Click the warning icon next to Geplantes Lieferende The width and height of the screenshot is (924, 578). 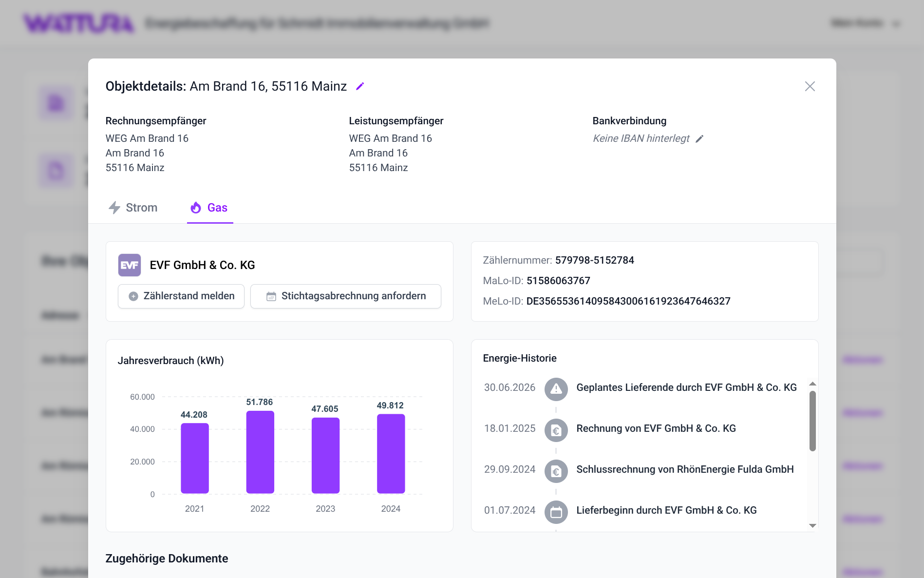point(556,389)
